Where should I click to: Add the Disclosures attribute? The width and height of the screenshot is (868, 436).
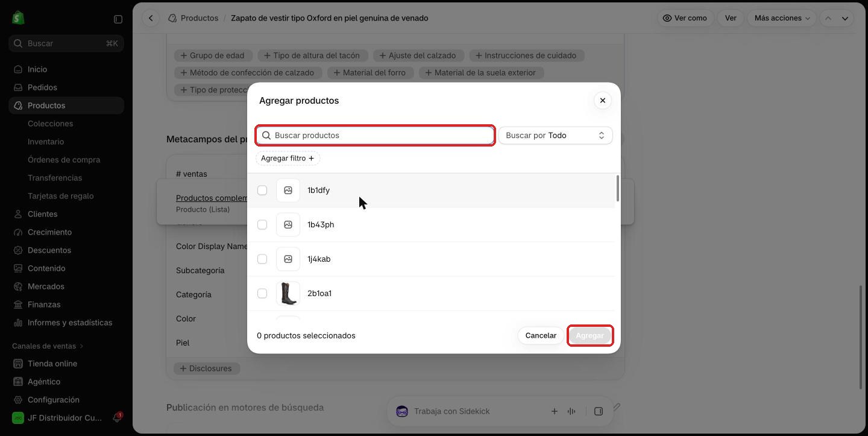pyautogui.click(x=206, y=368)
